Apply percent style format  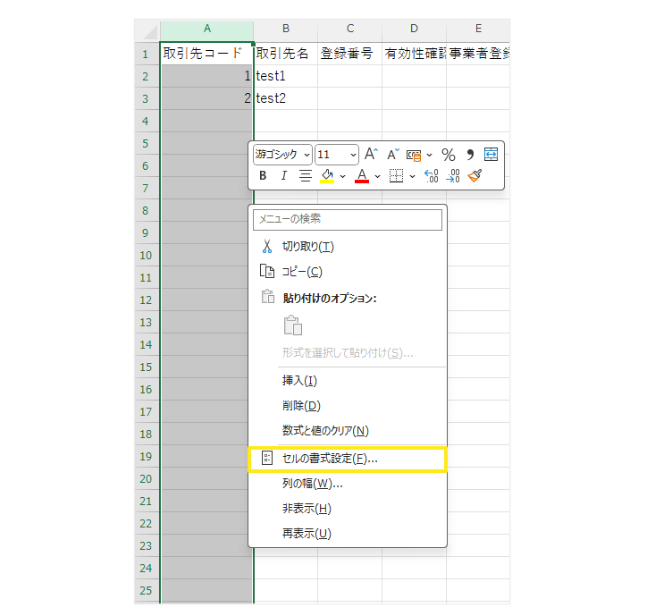(x=449, y=155)
